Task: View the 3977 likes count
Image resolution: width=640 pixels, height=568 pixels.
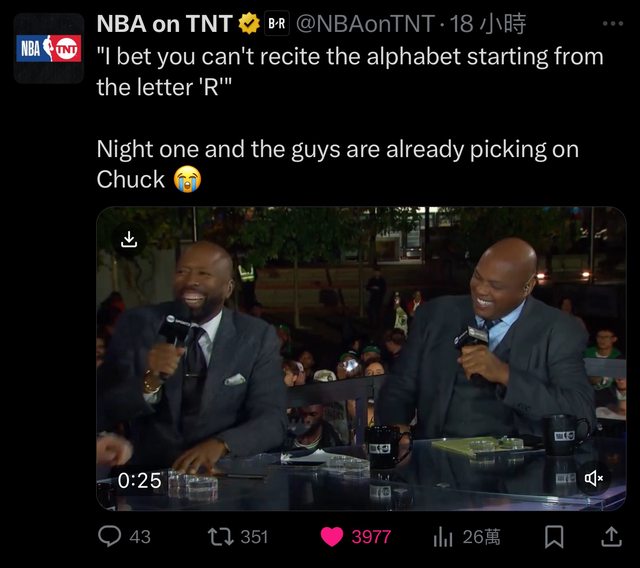Action: pyautogui.click(x=371, y=537)
